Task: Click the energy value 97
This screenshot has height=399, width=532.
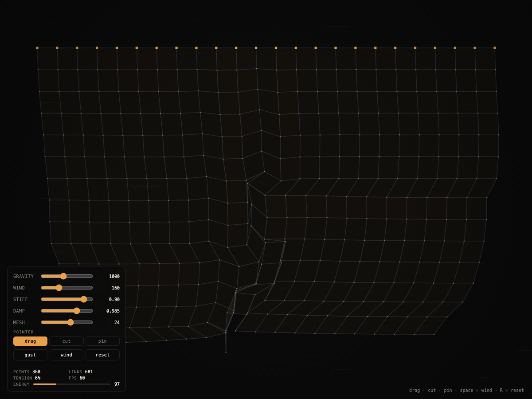Action: (x=117, y=384)
